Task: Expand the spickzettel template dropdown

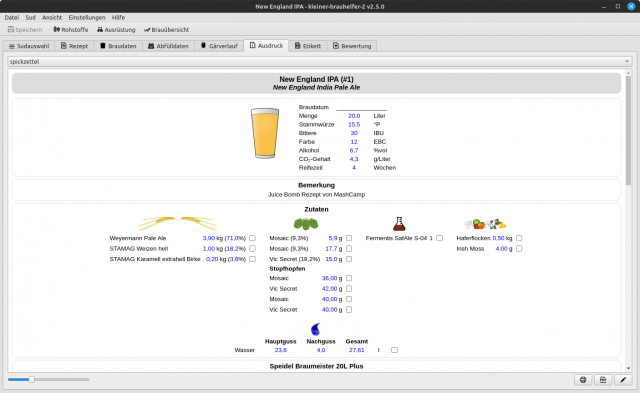Action: [x=320, y=62]
